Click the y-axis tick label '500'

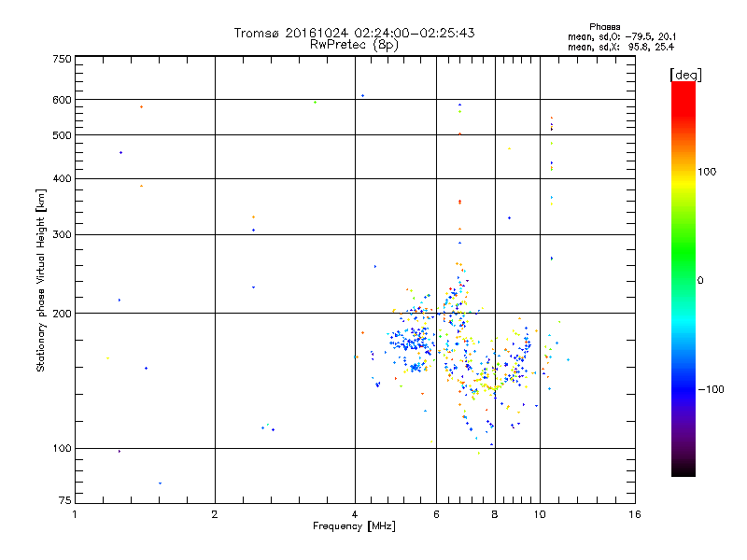[x=63, y=135]
